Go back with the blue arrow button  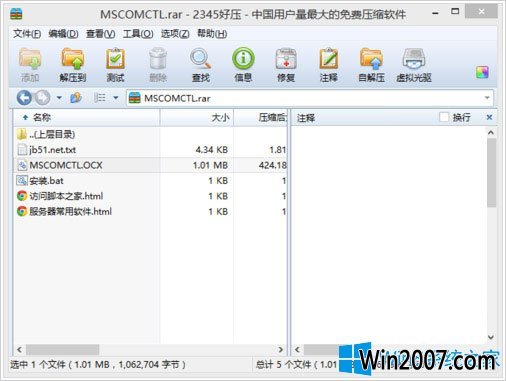tap(24, 98)
